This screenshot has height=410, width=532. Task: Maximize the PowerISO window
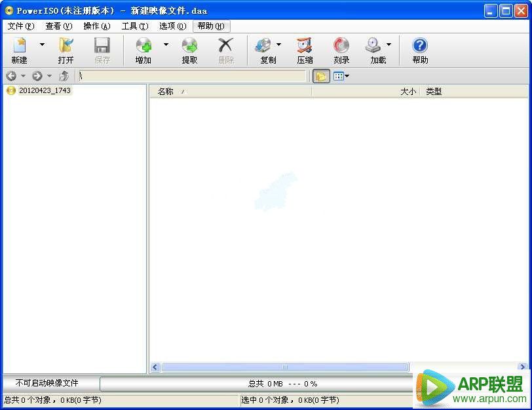click(x=506, y=11)
